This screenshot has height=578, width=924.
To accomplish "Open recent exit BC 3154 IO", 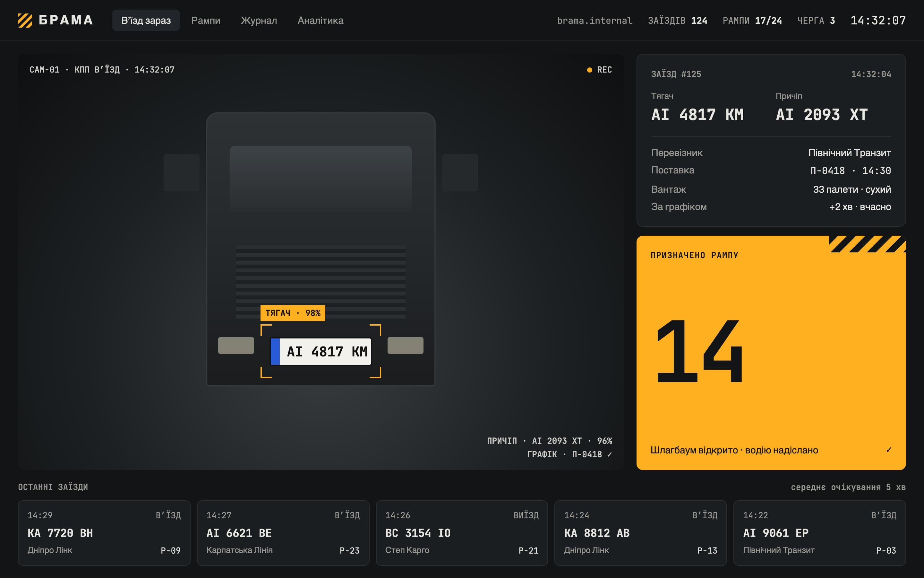I will point(462,533).
